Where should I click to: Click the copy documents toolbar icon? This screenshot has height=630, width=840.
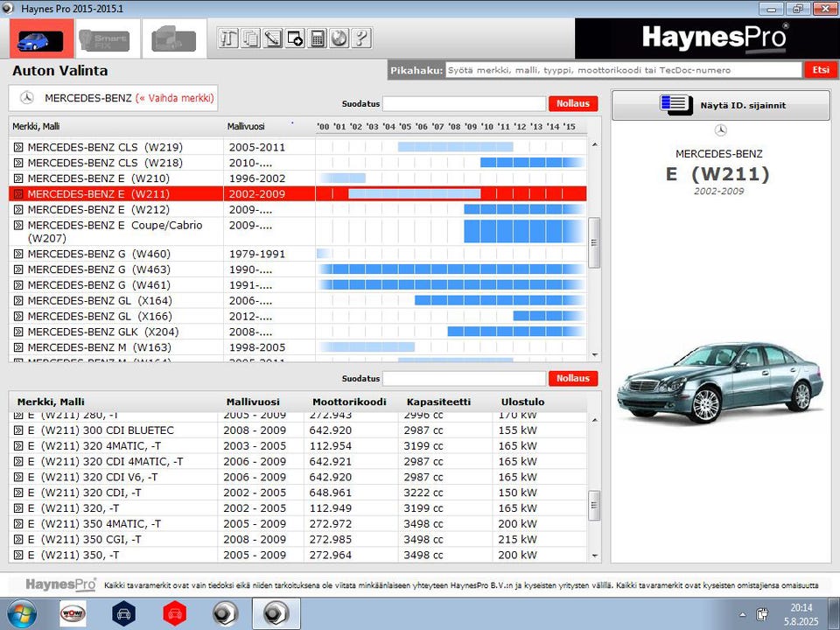coord(251,38)
